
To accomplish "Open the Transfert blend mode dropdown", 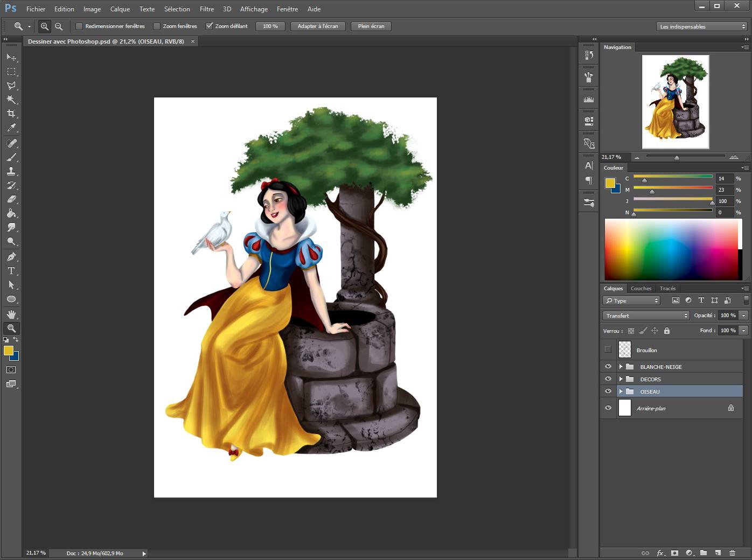I will [645, 316].
